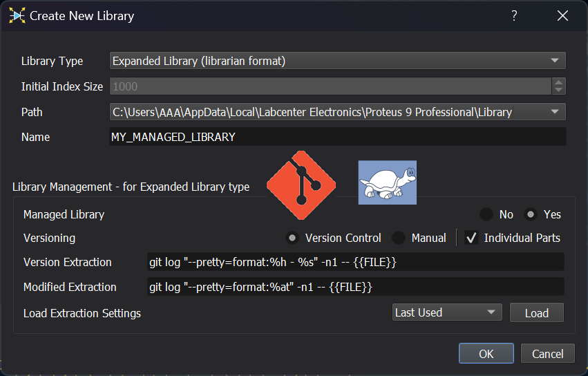Open the Library Type dropdown
Image resolution: width=588 pixels, height=376 pixels.
(337, 61)
